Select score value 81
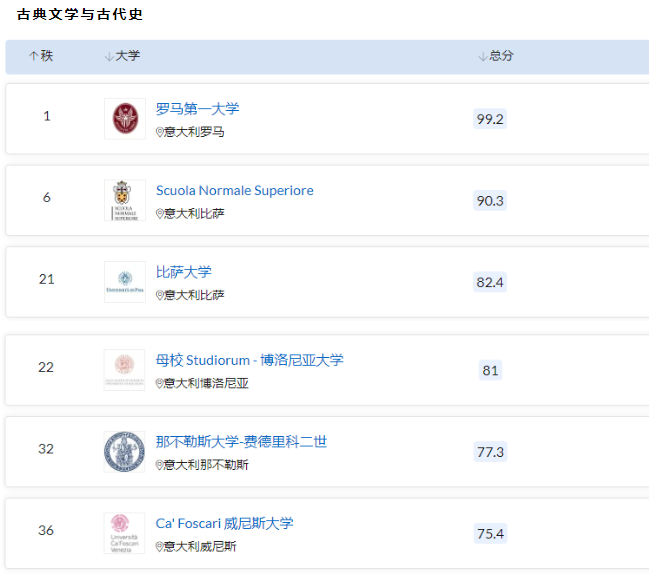The height and width of the screenshot is (574, 658). (x=490, y=370)
